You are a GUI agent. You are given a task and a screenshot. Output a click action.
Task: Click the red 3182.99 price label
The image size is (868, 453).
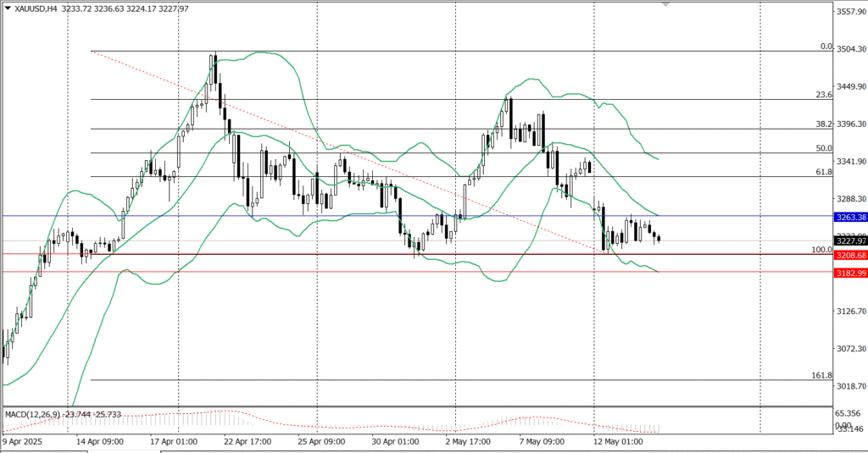coord(850,273)
